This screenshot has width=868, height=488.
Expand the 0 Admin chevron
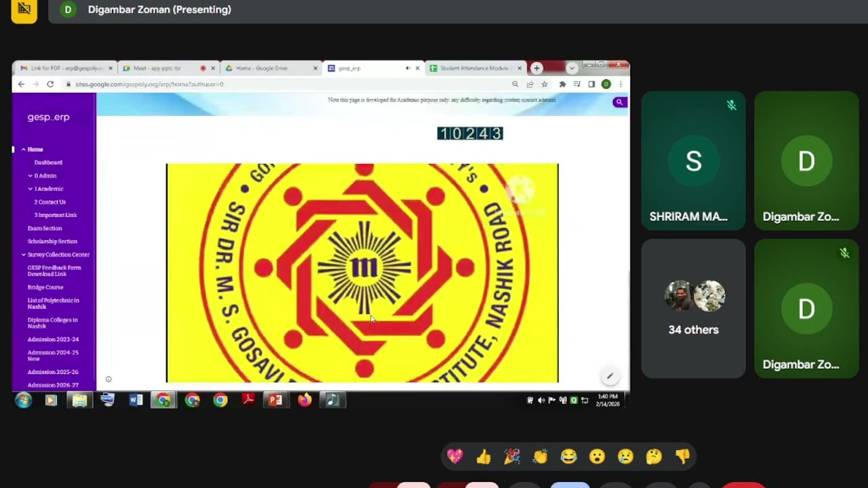tap(31, 176)
